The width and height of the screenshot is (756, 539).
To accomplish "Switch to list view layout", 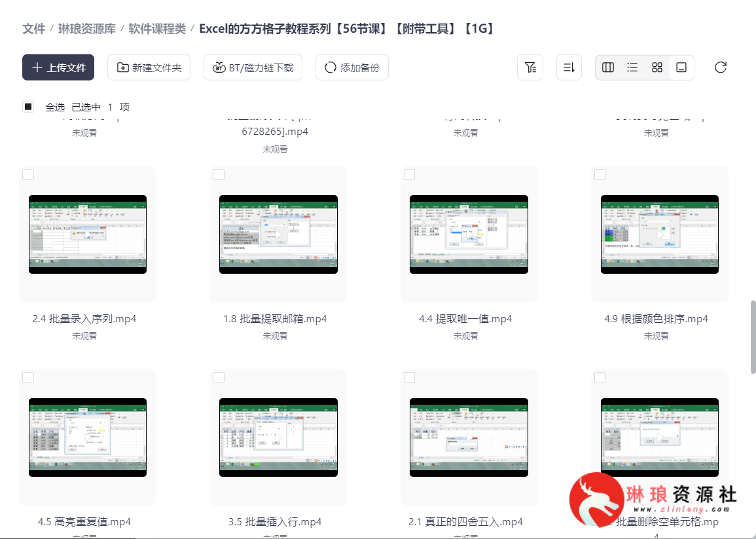I will (632, 67).
